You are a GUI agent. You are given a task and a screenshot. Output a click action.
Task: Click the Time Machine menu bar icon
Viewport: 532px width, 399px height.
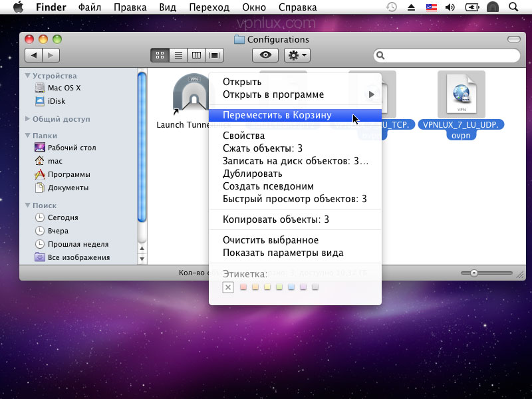coord(391,7)
